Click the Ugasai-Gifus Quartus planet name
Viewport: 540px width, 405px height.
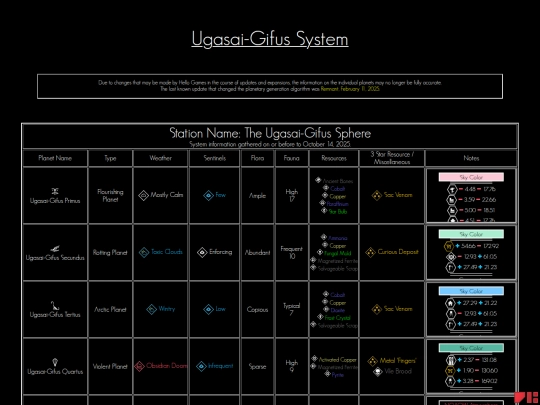pos(55,372)
